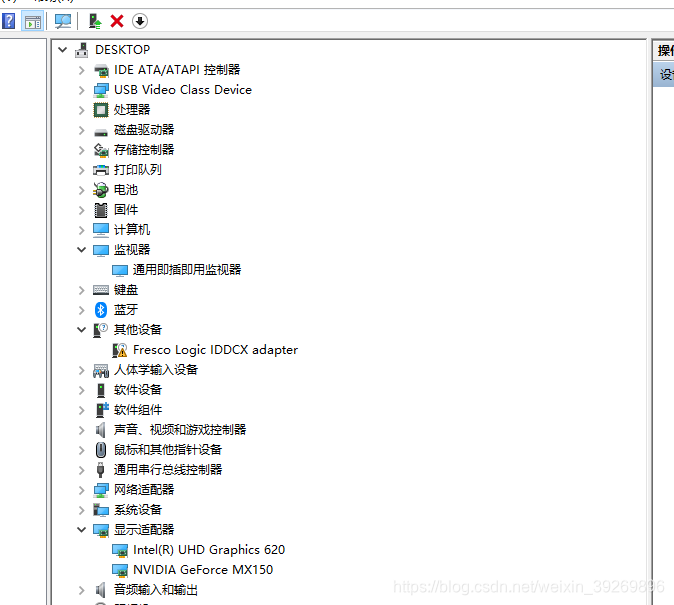Select 通用即插即用监视器 monitor entry
Viewport: 674px width, 605px height.
[187, 270]
